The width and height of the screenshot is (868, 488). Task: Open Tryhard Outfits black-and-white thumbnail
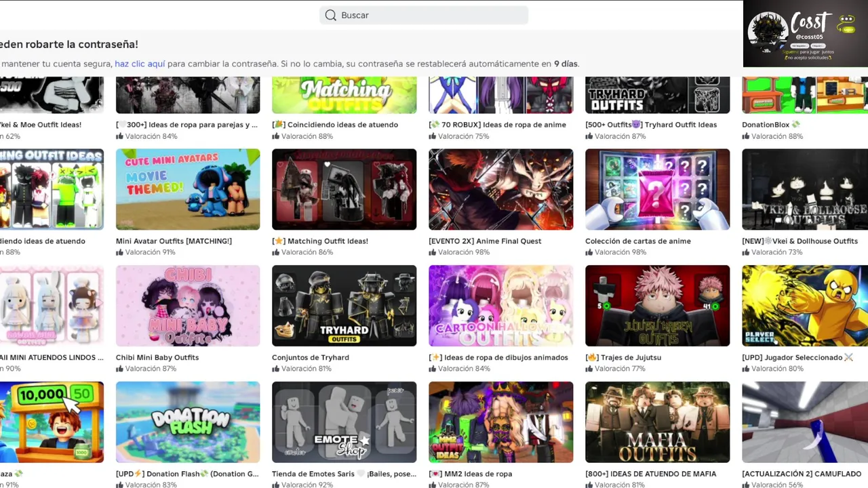pyautogui.click(x=658, y=95)
